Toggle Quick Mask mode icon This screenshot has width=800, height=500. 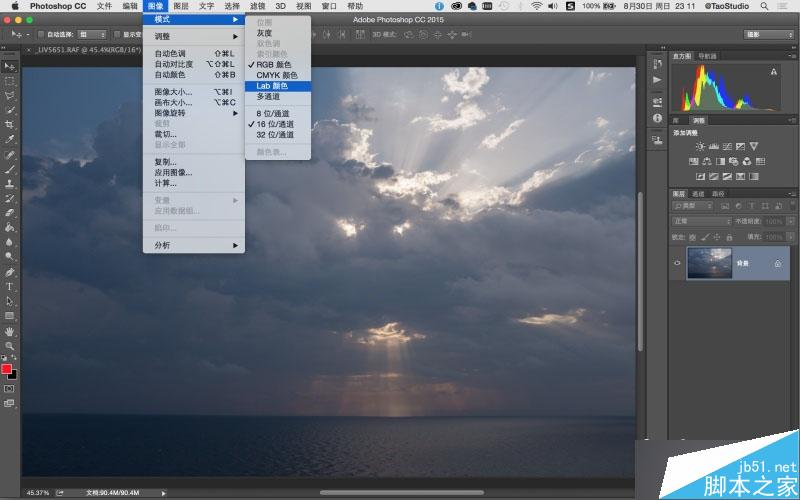(9, 389)
